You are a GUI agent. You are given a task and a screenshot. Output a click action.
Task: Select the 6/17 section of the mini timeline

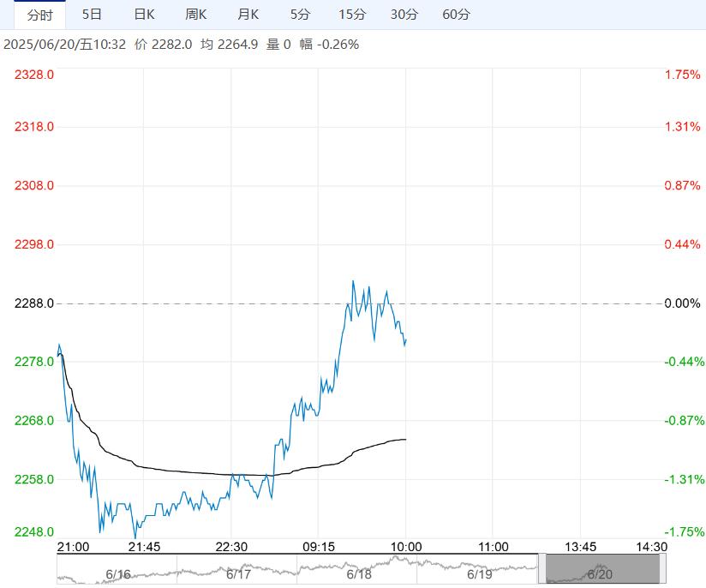click(237, 573)
